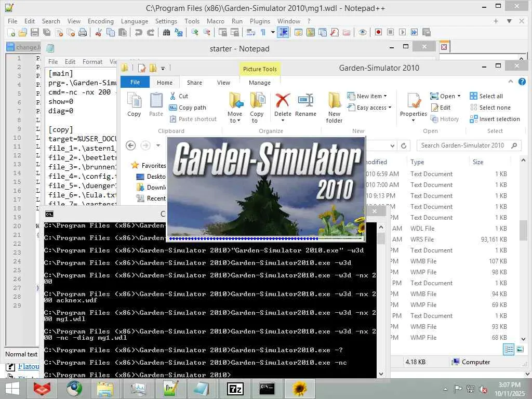Open 7-Zip from the taskbar
532x399 pixels.
[236, 389]
